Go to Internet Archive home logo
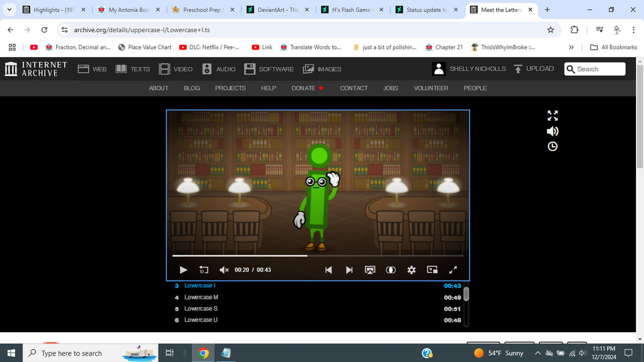 point(36,69)
